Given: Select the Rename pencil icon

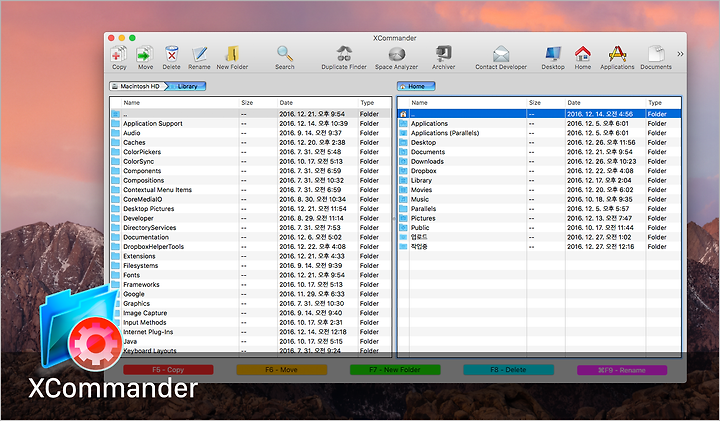Looking at the screenshot, I should point(199,54).
